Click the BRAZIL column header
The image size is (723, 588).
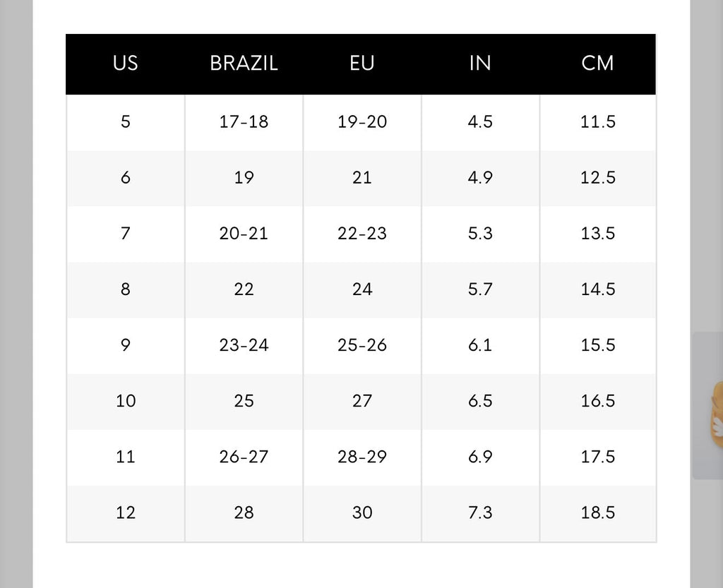(244, 64)
